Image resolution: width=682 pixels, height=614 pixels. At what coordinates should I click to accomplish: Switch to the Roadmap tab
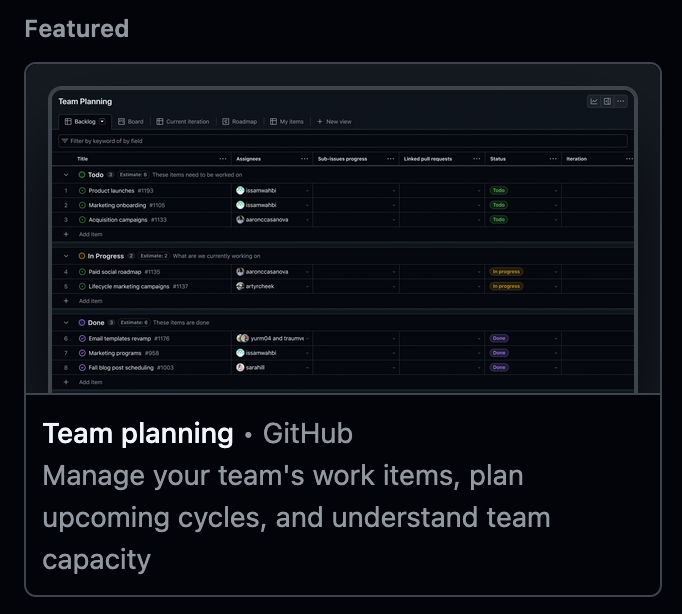tap(240, 122)
